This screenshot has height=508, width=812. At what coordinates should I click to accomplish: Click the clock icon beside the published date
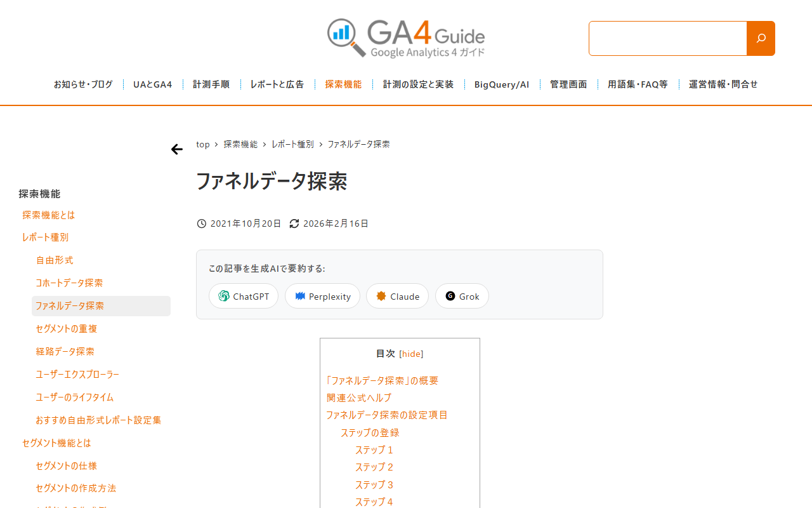pos(202,224)
